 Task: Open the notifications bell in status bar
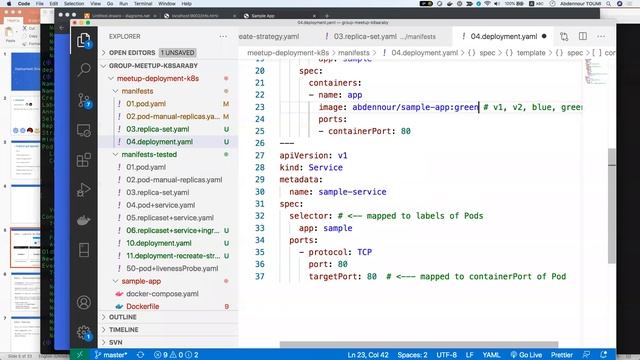coord(604,355)
